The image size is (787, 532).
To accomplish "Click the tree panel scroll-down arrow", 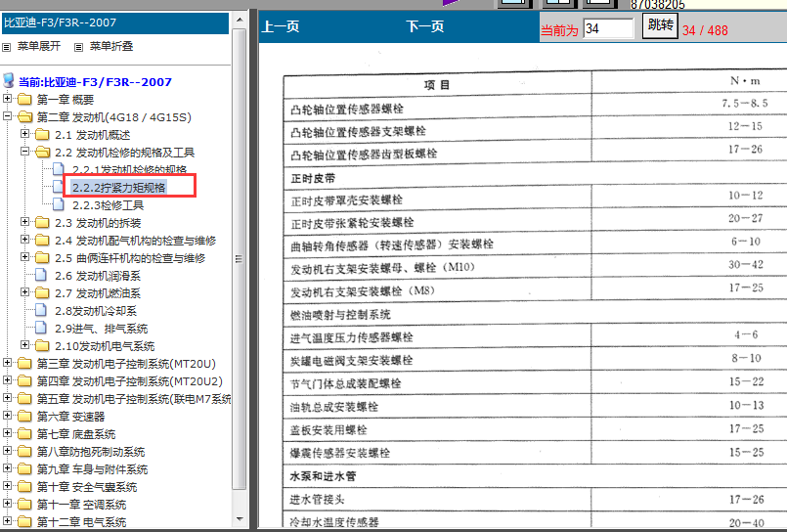I will click(x=240, y=519).
